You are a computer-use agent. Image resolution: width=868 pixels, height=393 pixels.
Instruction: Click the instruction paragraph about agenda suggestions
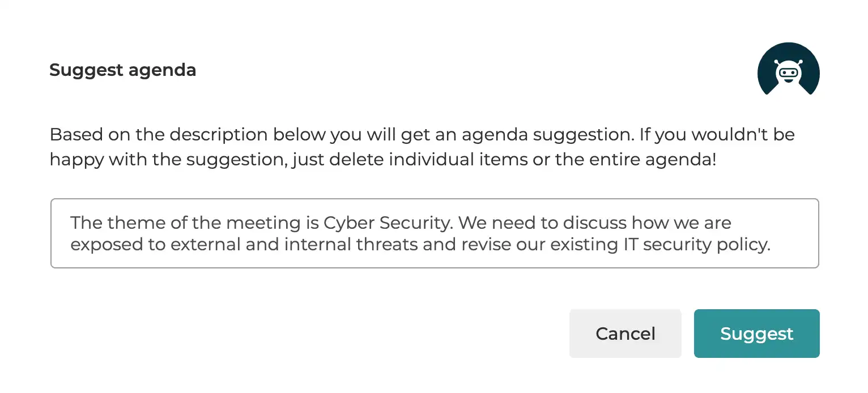coord(422,147)
